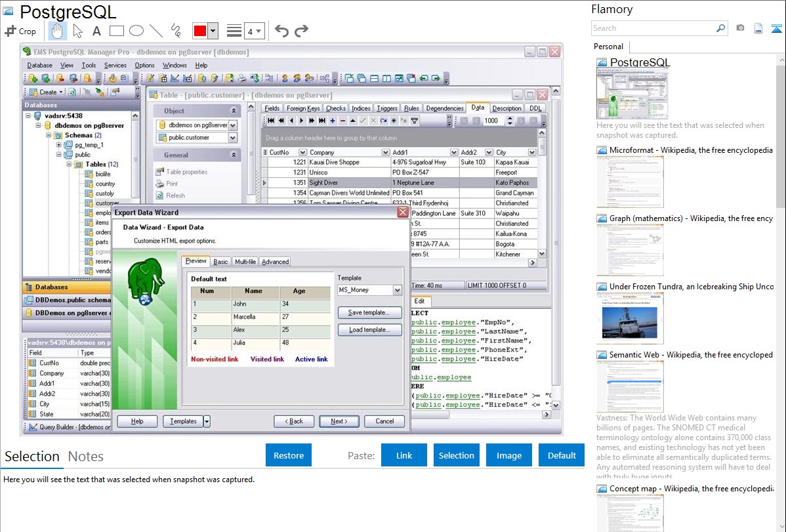This screenshot has width=786, height=532.
Task: Open the Services menu
Action: 115,65
